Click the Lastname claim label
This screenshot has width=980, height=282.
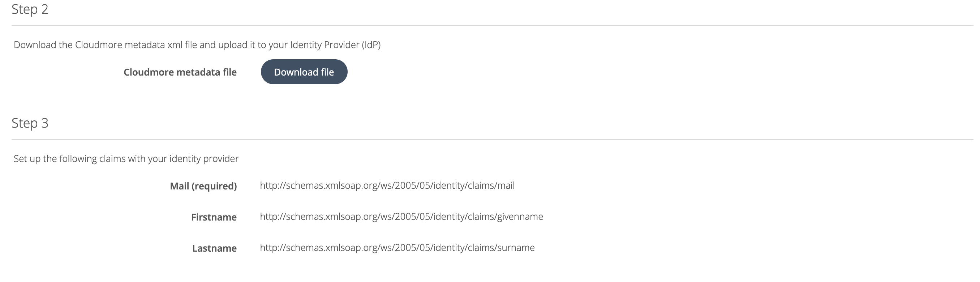[x=215, y=248]
